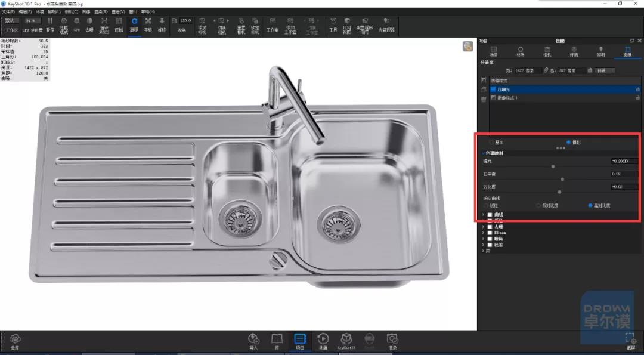
Task: Collapse the 色调映射 (Tone mapping) section
Action: click(484, 153)
